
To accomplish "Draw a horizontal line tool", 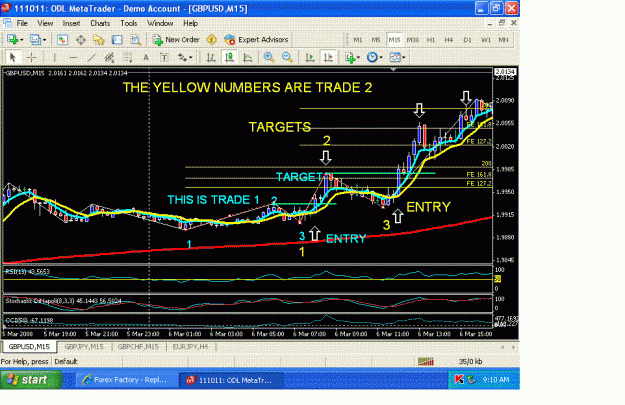I will (x=73, y=57).
